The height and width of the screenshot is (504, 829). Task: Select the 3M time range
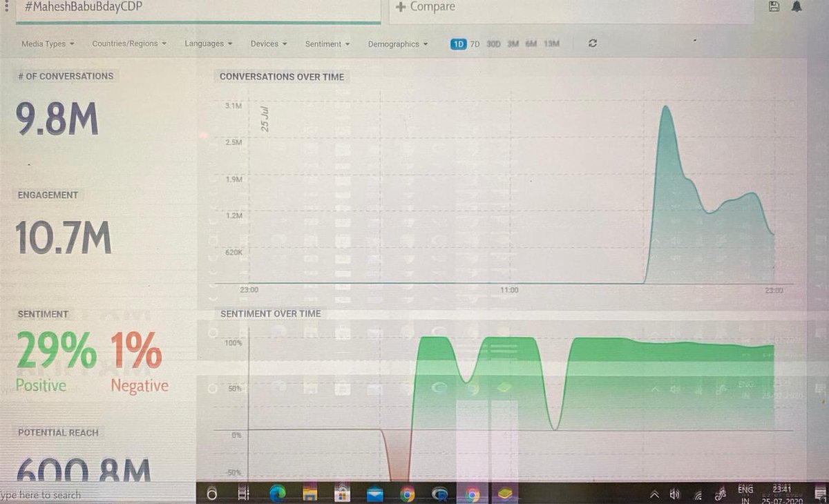pos(513,43)
